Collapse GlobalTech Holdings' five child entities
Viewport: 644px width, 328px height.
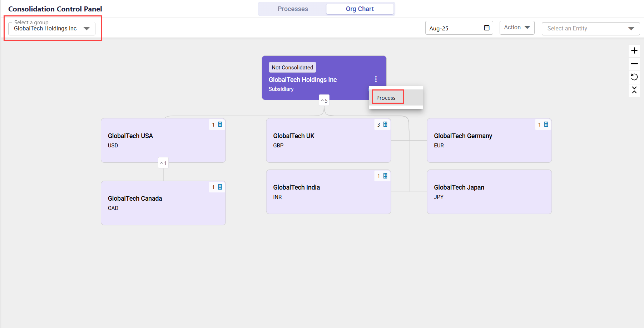pyautogui.click(x=324, y=101)
